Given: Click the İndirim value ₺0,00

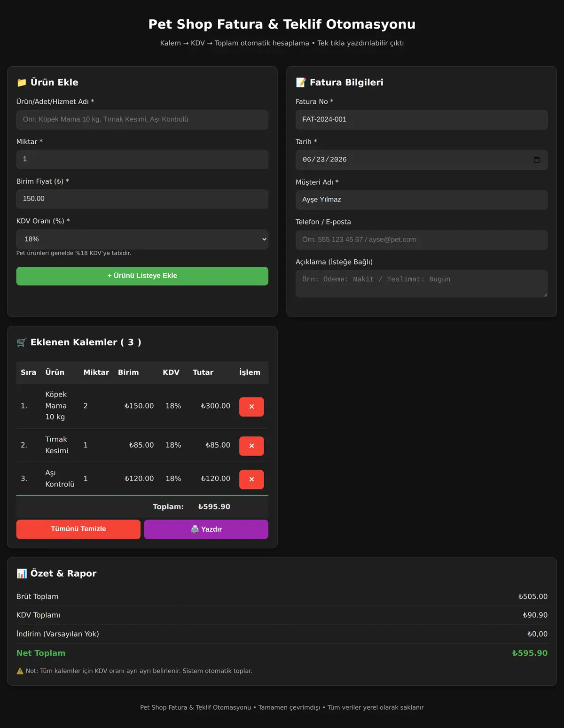Looking at the screenshot, I should 537,634.
